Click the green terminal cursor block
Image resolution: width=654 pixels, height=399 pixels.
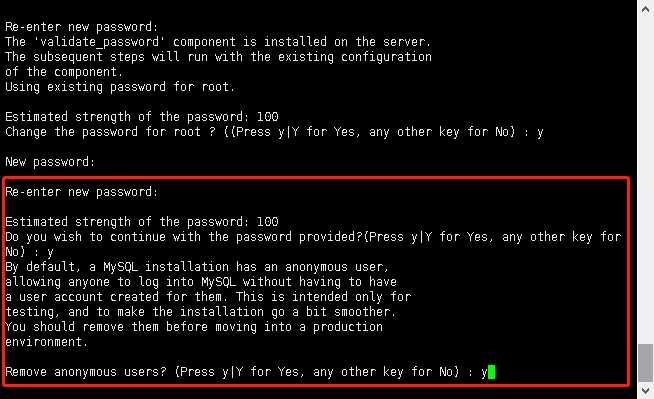pyautogui.click(x=491, y=371)
